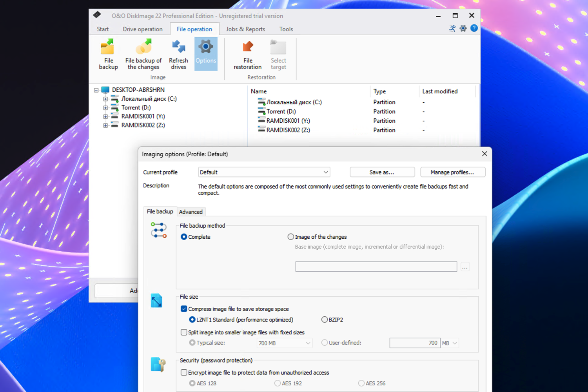Select AES 256 encryption radio
Image resolution: width=588 pixels, height=392 pixels.
(361, 383)
